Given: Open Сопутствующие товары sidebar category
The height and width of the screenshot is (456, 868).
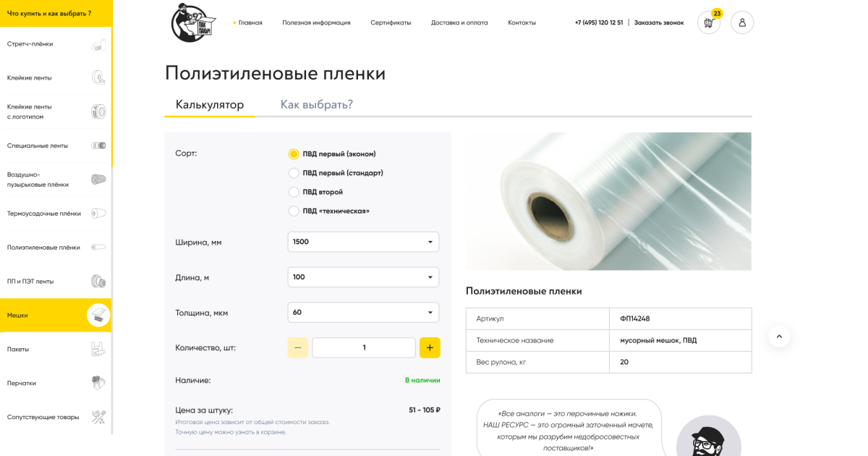Looking at the screenshot, I should (56, 417).
